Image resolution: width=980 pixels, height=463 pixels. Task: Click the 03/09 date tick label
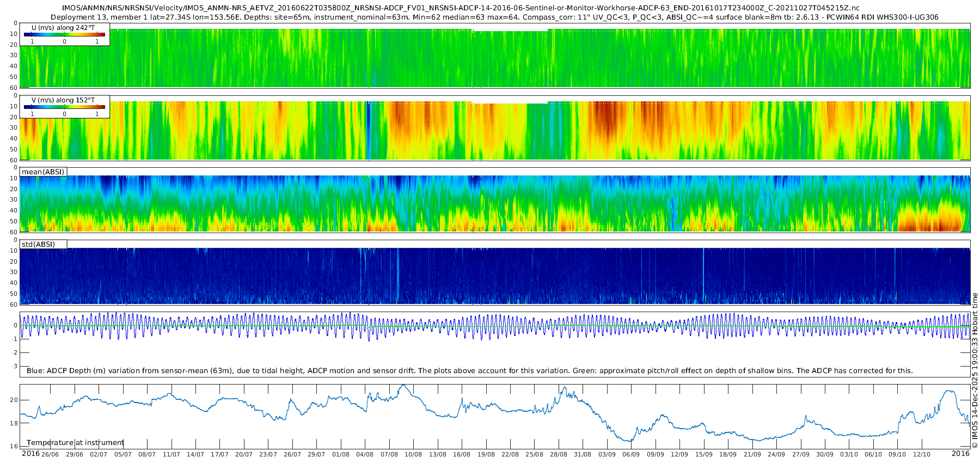point(607,454)
